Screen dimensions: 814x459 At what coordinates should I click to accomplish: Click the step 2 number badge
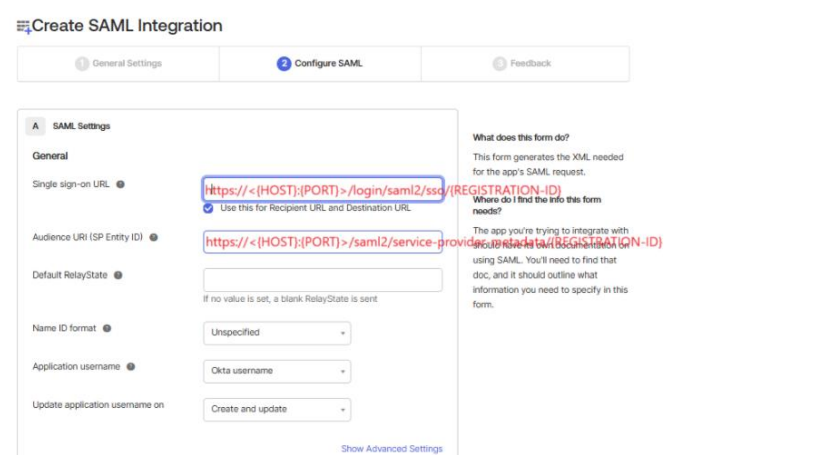(x=284, y=64)
